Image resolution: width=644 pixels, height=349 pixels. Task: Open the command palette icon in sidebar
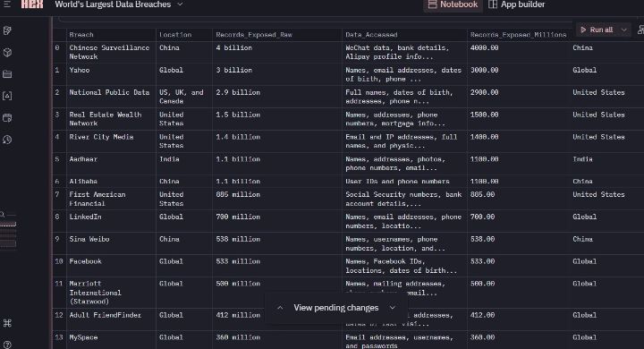7,323
